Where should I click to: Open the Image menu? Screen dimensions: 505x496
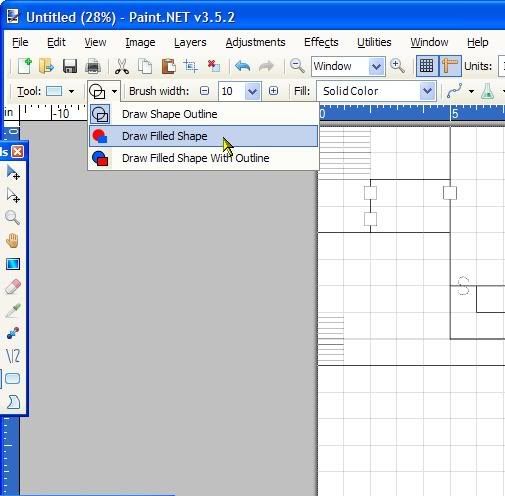point(140,42)
